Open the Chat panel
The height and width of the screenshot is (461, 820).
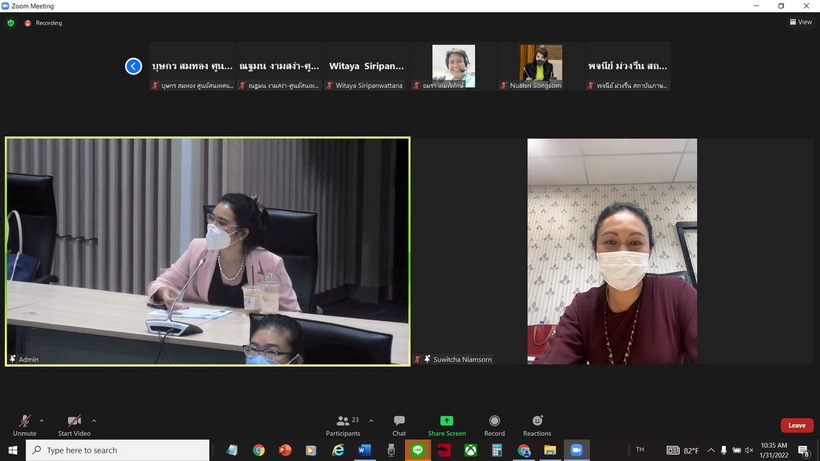pos(399,421)
